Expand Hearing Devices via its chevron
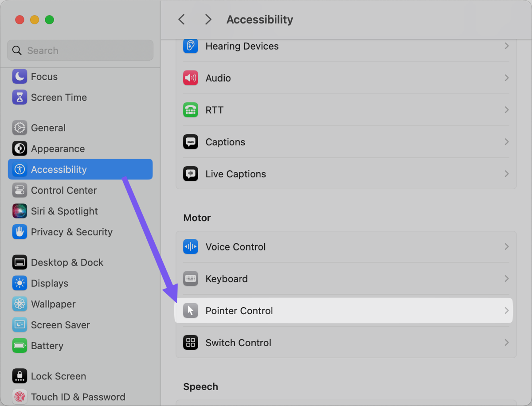 (x=506, y=46)
